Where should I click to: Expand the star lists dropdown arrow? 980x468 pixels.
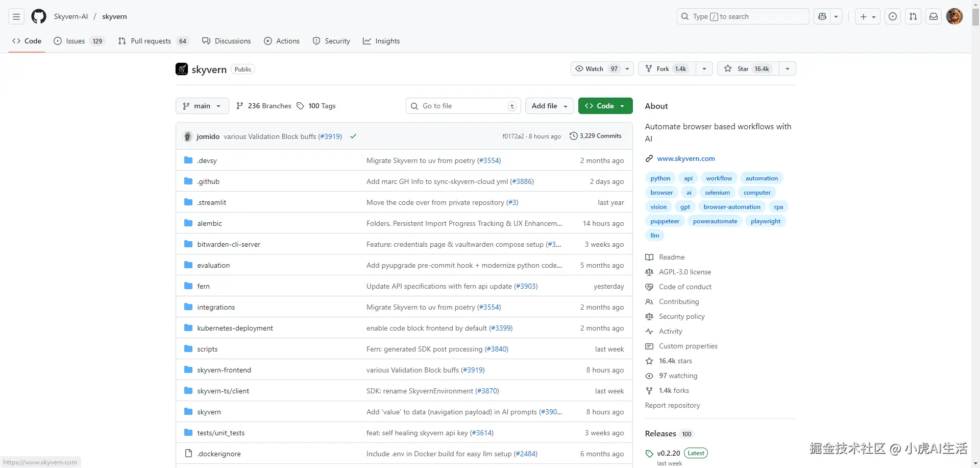pyautogui.click(x=788, y=69)
